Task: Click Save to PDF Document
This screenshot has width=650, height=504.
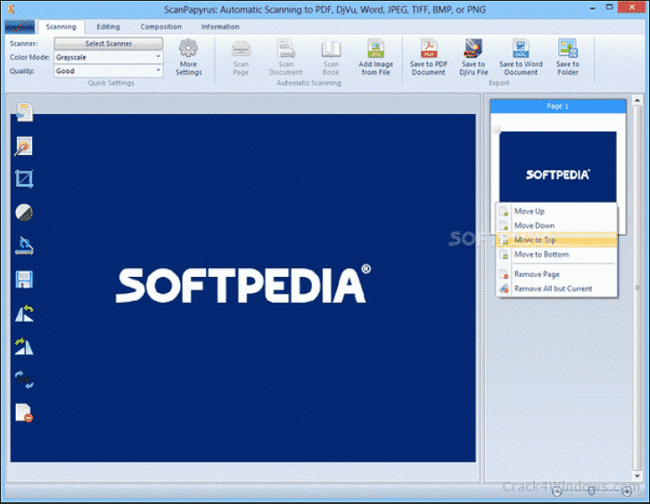Action: point(429,57)
